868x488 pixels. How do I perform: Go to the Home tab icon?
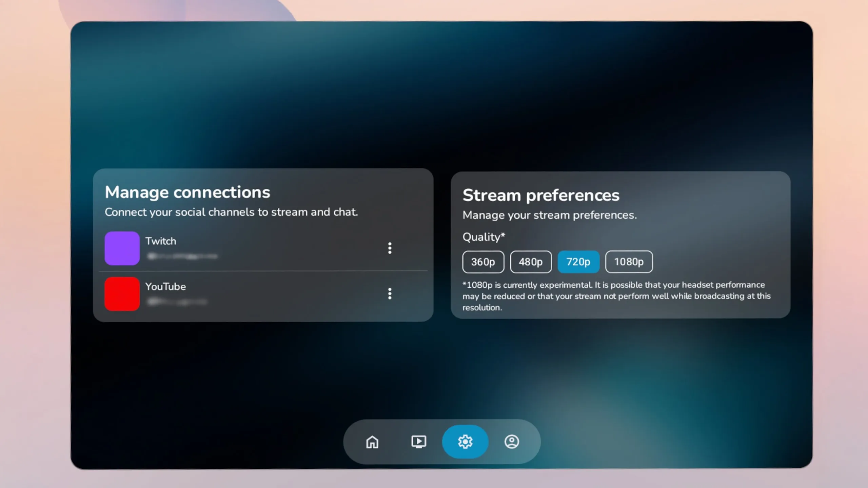tap(372, 442)
